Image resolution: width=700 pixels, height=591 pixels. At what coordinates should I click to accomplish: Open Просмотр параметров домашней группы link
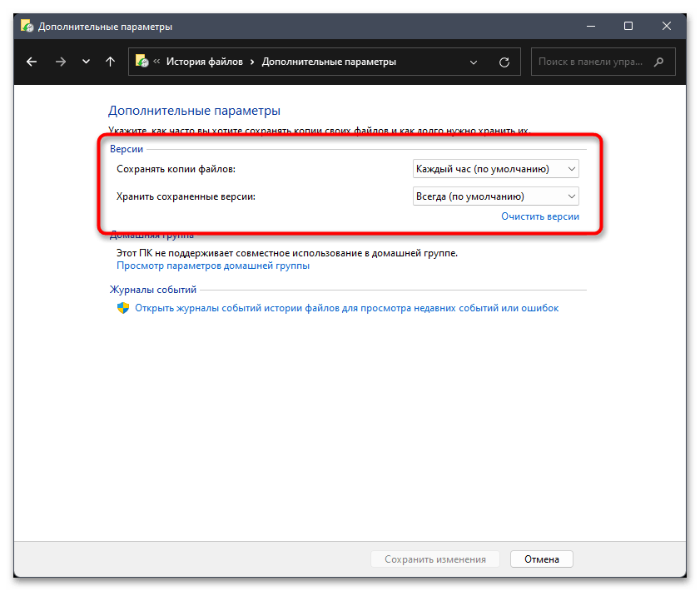pos(212,266)
